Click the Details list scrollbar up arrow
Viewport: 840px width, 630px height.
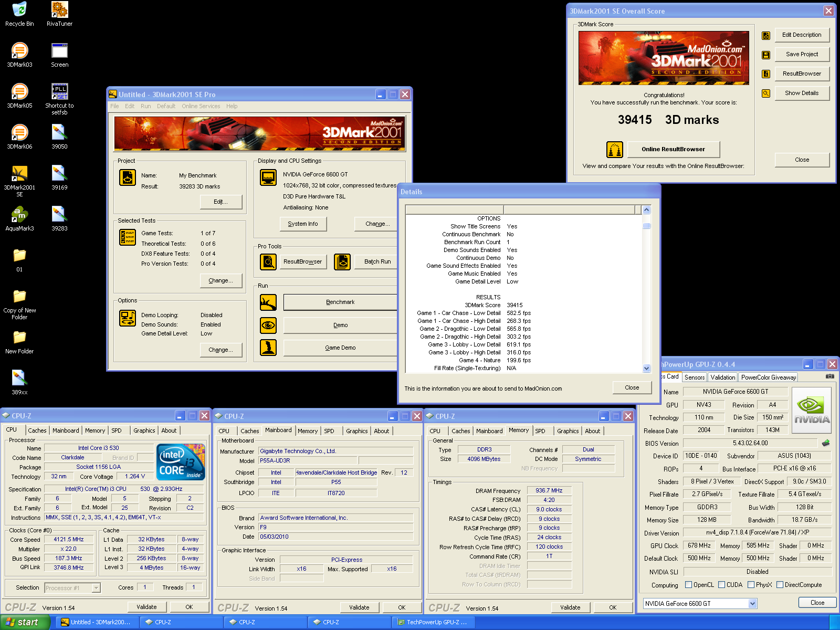coord(646,209)
